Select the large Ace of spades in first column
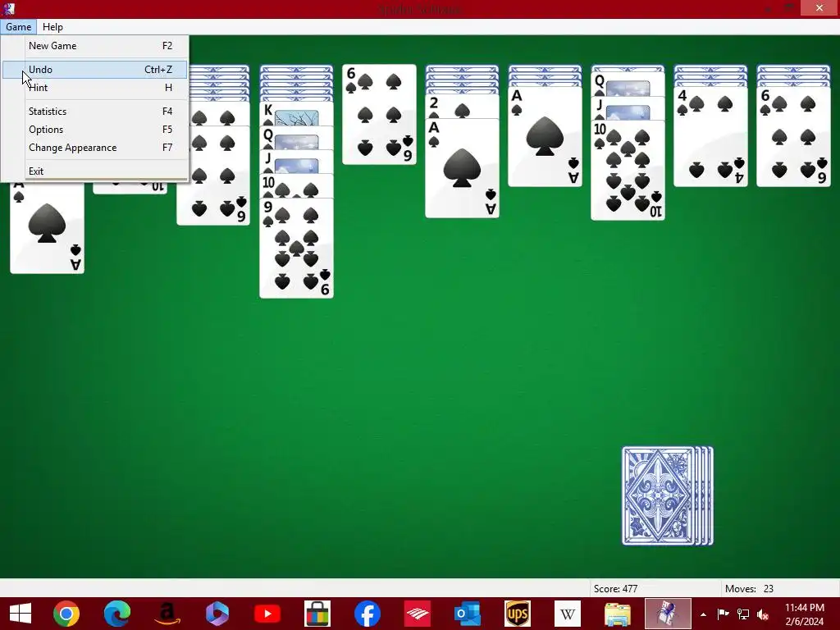Screen dimensions: 840x630 coord(47,228)
